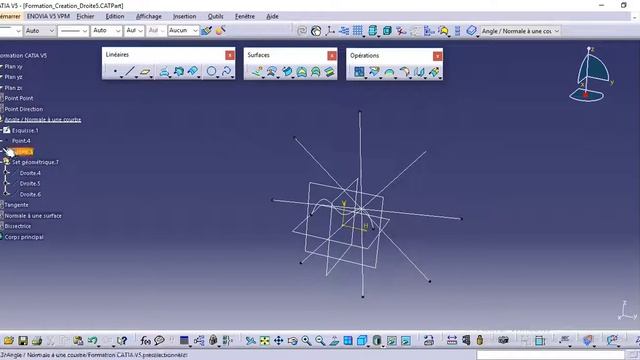Select Angle / Normale à une courbe node
This screenshot has height=360, width=640.
43,120
